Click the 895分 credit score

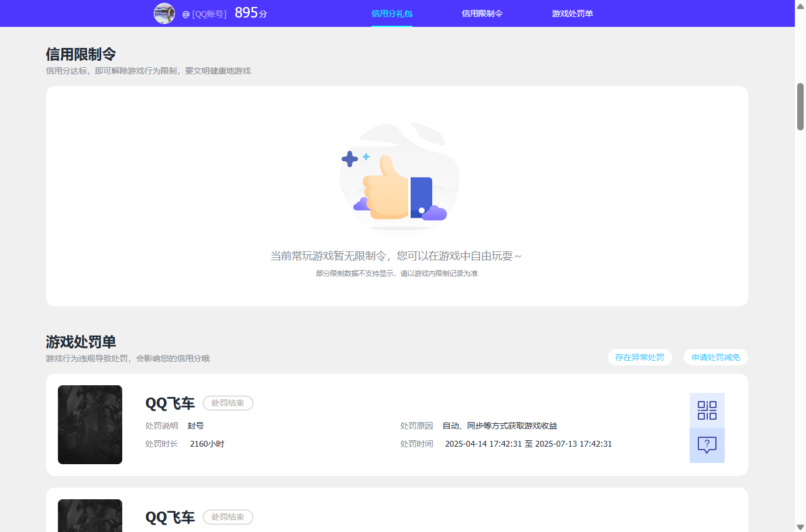pos(250,12)
